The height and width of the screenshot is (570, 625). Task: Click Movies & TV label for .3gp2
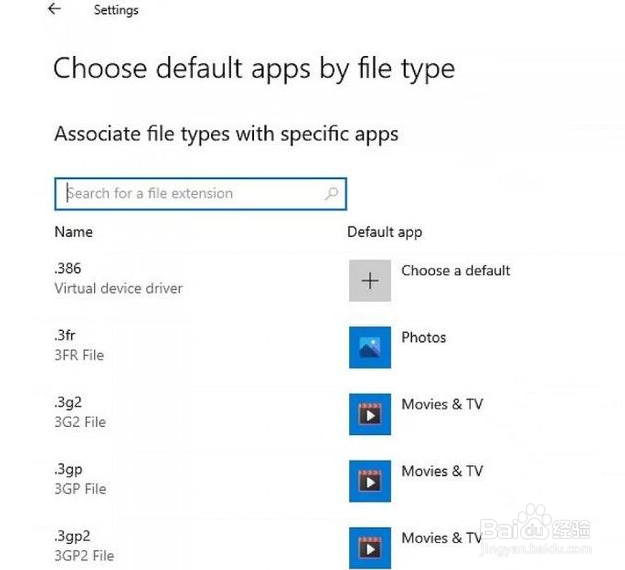[x=442, y=539]
